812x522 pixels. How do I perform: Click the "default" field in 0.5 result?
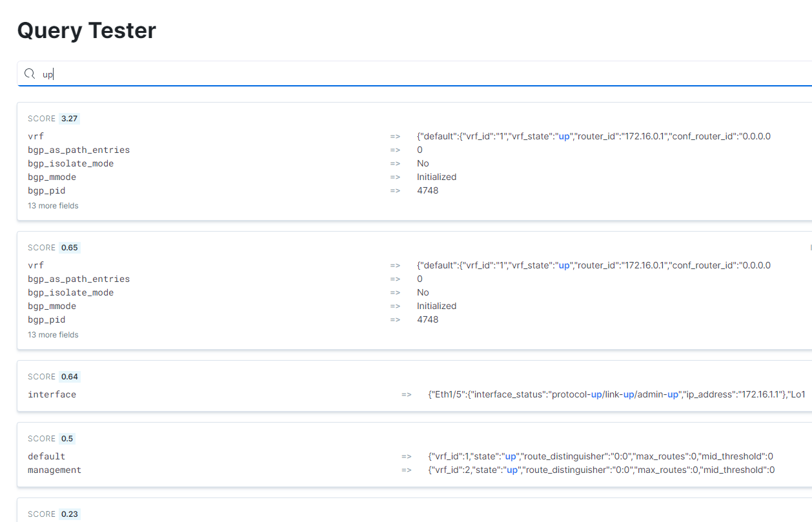coord(46,456)
